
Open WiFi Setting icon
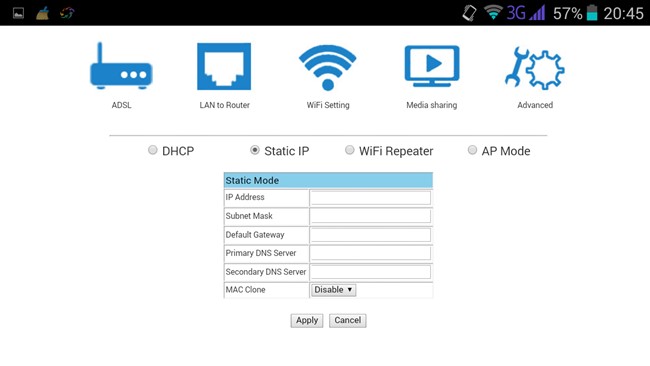pos(327,68)
